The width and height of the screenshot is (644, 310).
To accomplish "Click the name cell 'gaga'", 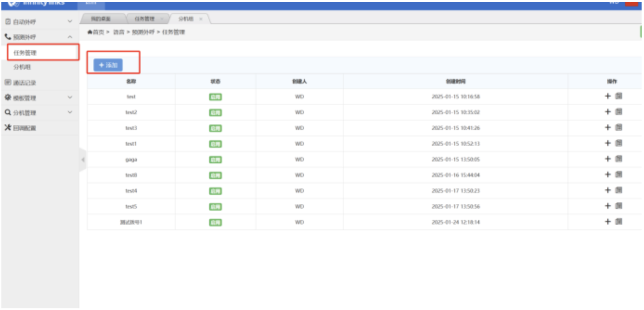I will coord(131,160).
